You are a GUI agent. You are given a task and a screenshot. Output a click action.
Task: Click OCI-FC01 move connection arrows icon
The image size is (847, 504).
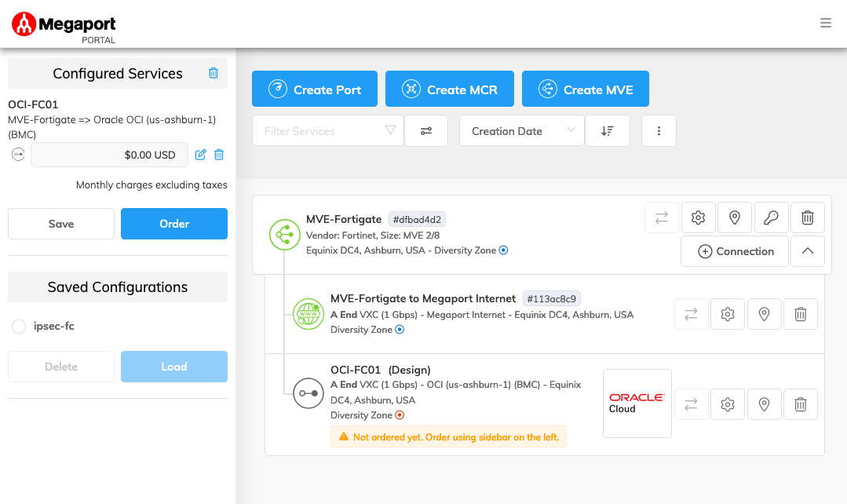pos(692,404)
